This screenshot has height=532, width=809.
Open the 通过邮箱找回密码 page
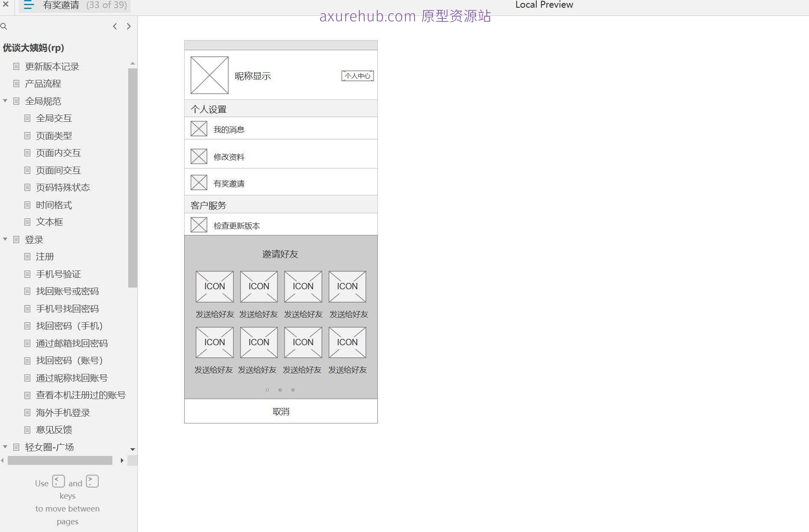pyautogui.click(x=72, y=344)
